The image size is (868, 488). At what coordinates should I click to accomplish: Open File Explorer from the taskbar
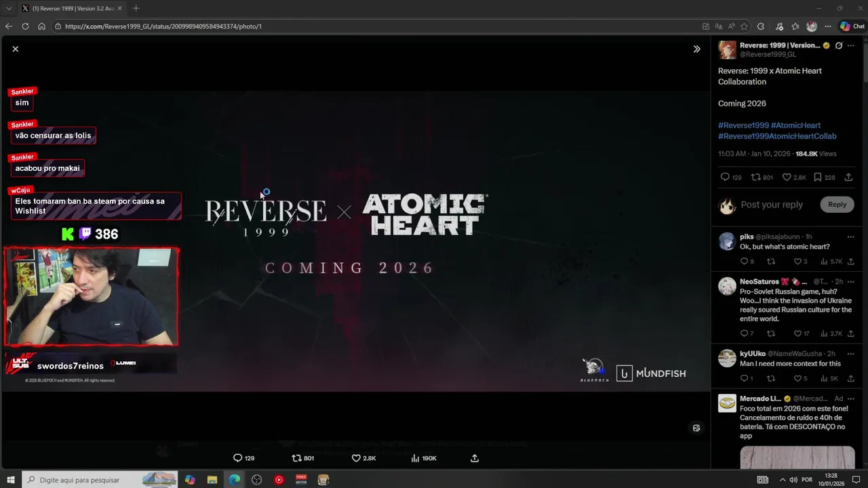coord(212,480)
